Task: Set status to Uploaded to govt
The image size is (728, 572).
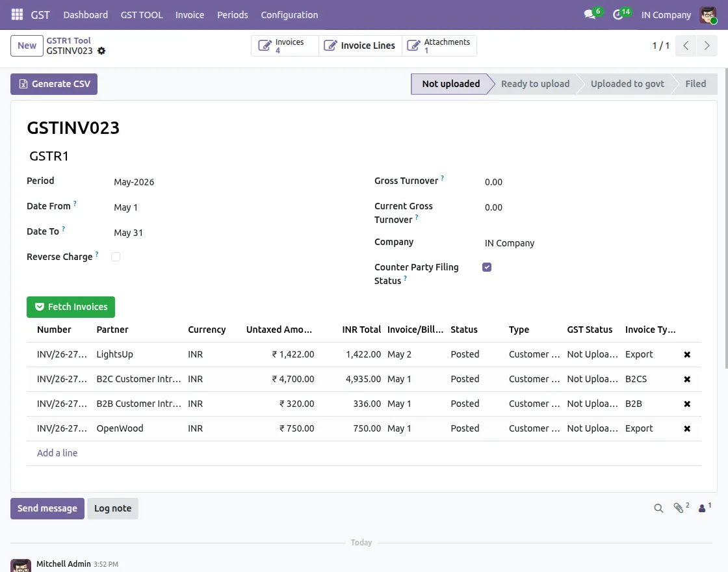Action: coord(627,84)
